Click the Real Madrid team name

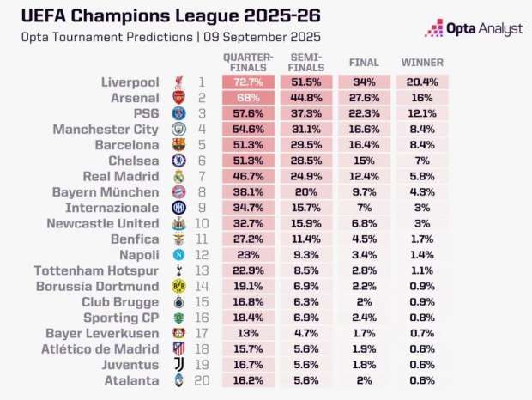coord(121,177)
